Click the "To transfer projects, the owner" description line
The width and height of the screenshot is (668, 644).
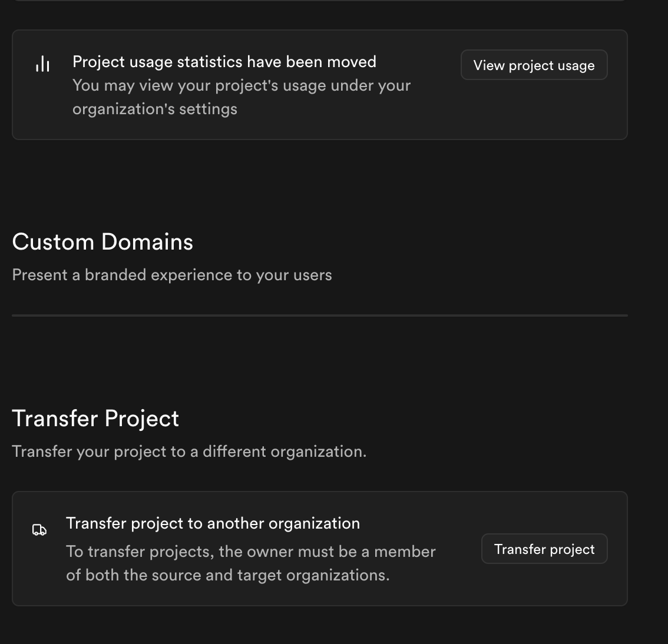250,552
